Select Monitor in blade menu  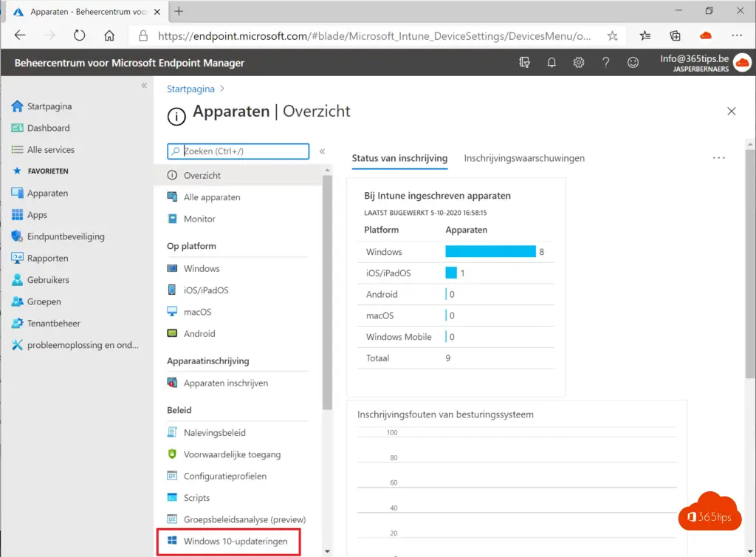(199, 219)
